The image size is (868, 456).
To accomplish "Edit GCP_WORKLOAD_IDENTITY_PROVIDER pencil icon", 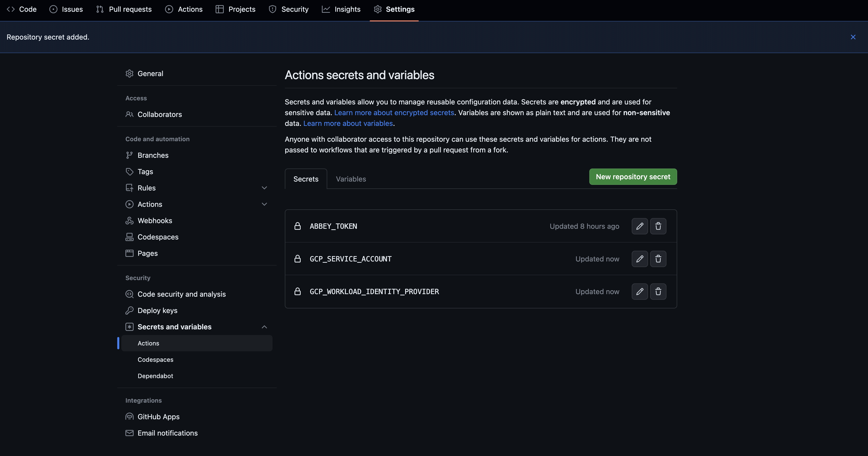I will point(640,291).
